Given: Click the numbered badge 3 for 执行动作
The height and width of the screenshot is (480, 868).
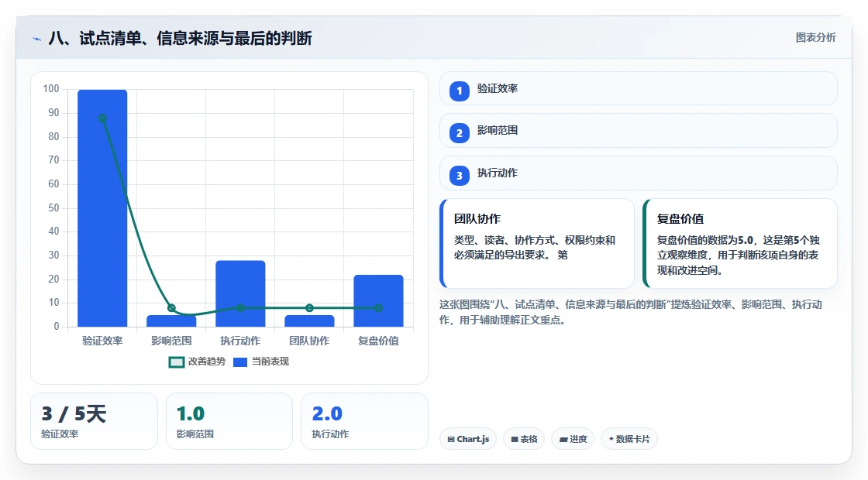Looking at the screenshot, I should (x=459, y=175).
